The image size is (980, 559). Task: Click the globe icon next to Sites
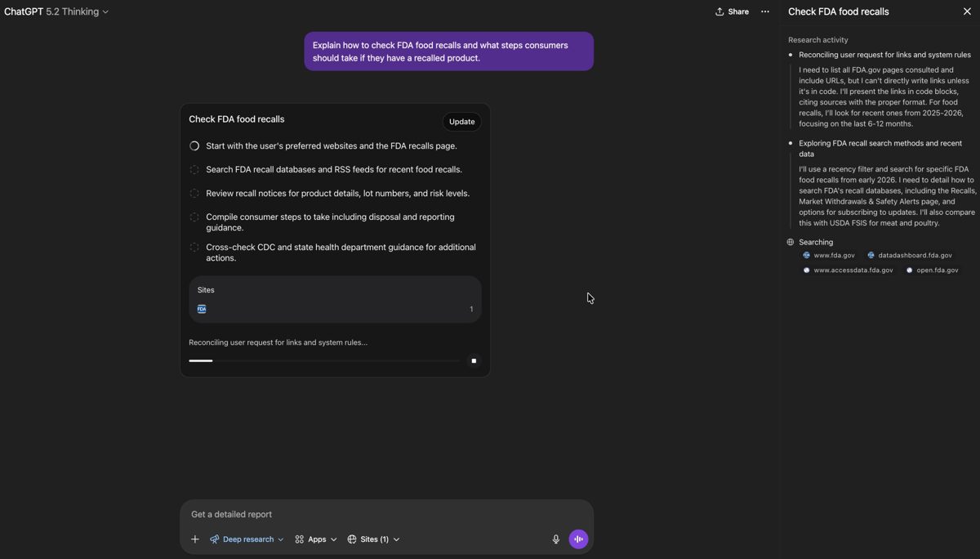point(354,539)
